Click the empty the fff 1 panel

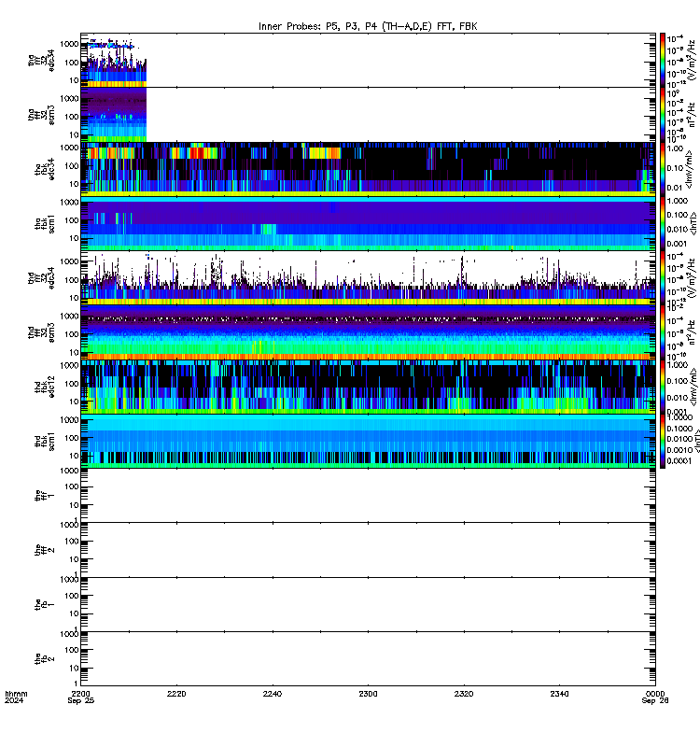[x=368, y=496]
